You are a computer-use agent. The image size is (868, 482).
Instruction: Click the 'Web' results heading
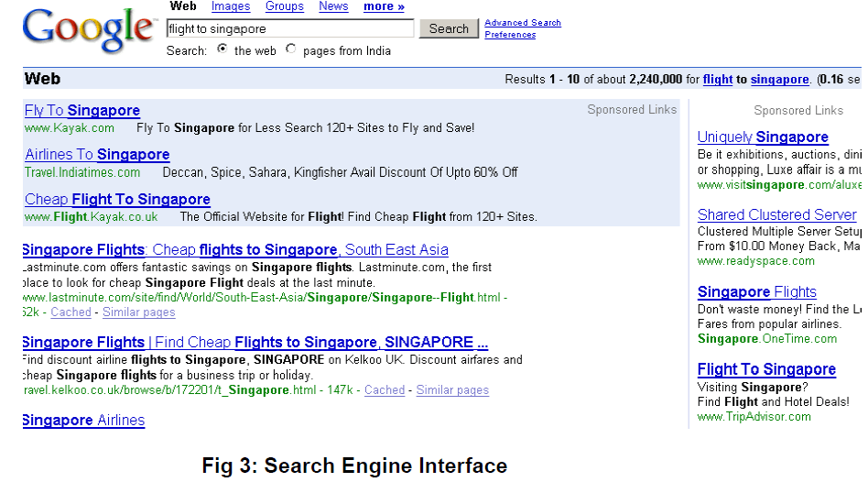point(43,79)
